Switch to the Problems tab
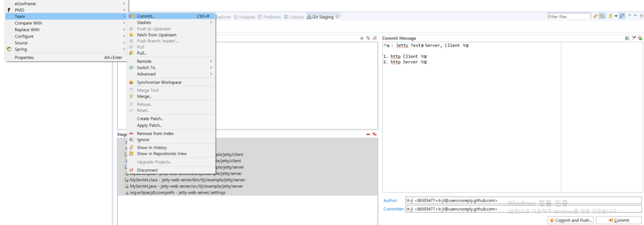The image size is (644, 225). point(269,17)
